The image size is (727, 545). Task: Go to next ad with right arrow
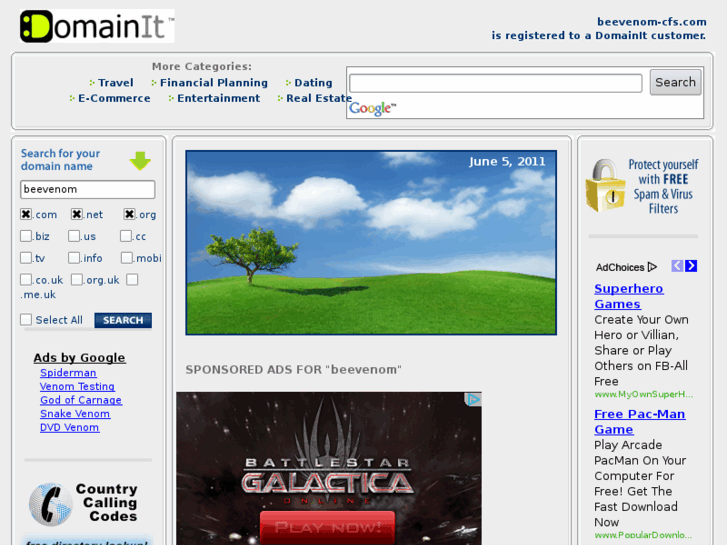coord(691,266)
